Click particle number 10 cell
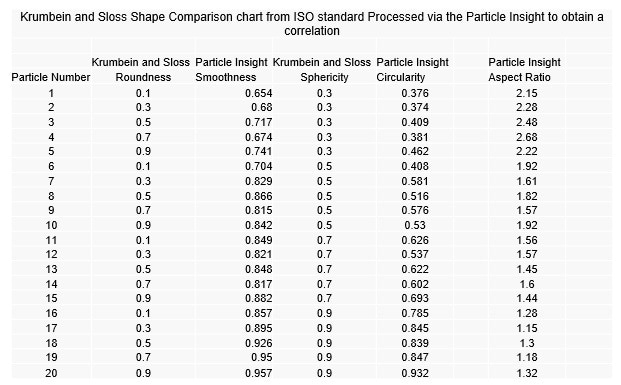The height and width of the screenshot is (385, 621). click(51, 225)
